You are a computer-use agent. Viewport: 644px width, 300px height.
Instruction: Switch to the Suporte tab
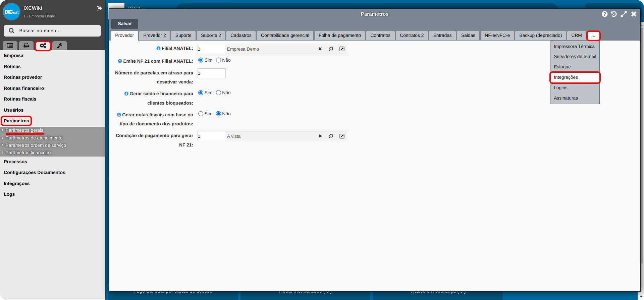click(183, 36)
